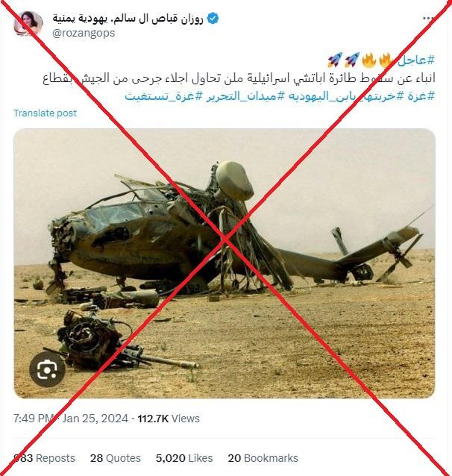Click the Google Lens camera icon on photo
This screenshot has height=476, width=452.
coord(47,369)
